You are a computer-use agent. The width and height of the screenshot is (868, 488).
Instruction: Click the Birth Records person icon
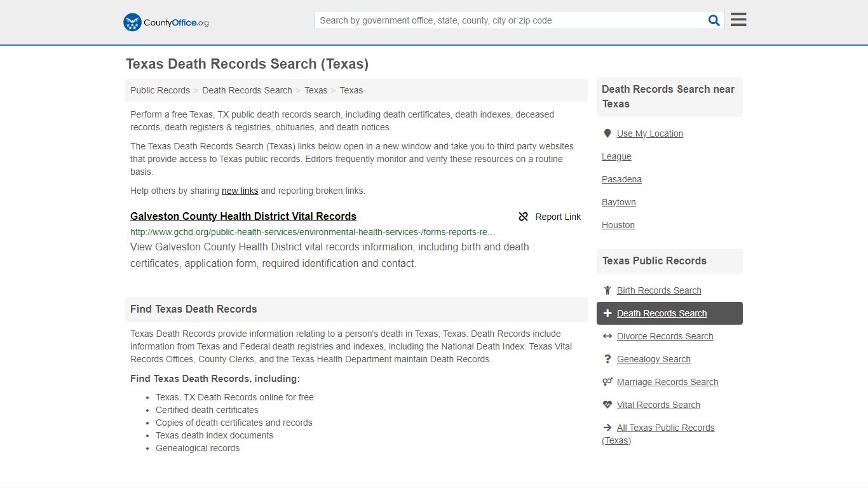[607, 290]
